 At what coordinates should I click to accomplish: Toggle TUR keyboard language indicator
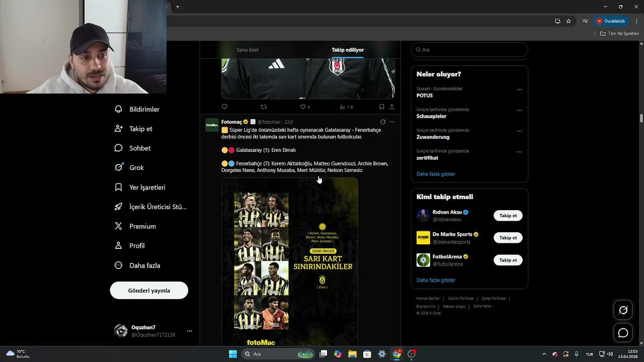coord(589,354)
